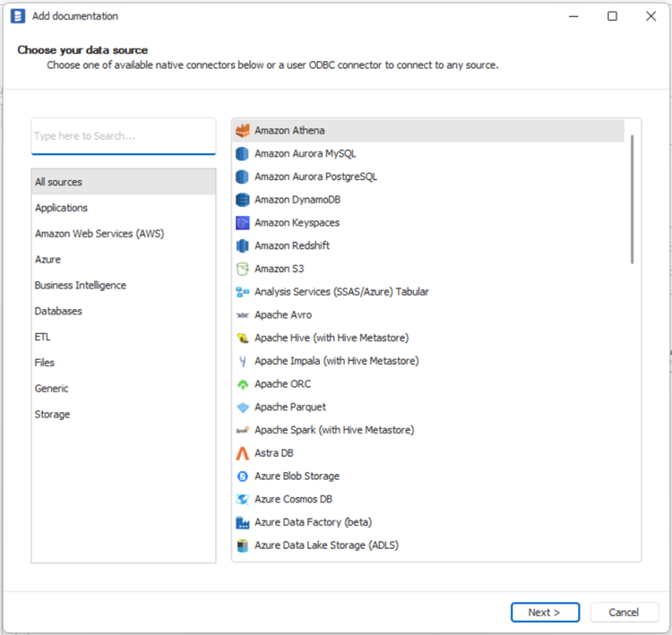Show All sources category
This screenshot has height=635, width=672.
[58, 183]
